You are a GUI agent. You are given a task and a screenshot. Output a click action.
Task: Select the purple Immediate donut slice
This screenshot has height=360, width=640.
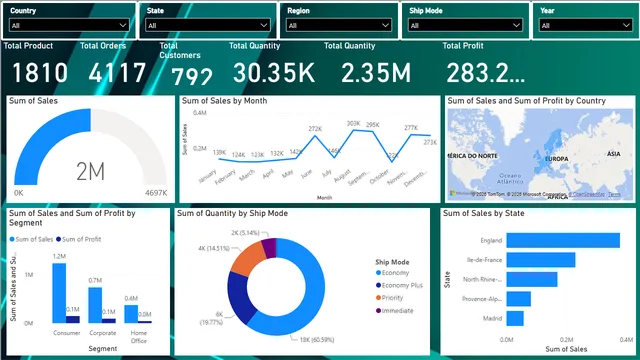(270, 248)
